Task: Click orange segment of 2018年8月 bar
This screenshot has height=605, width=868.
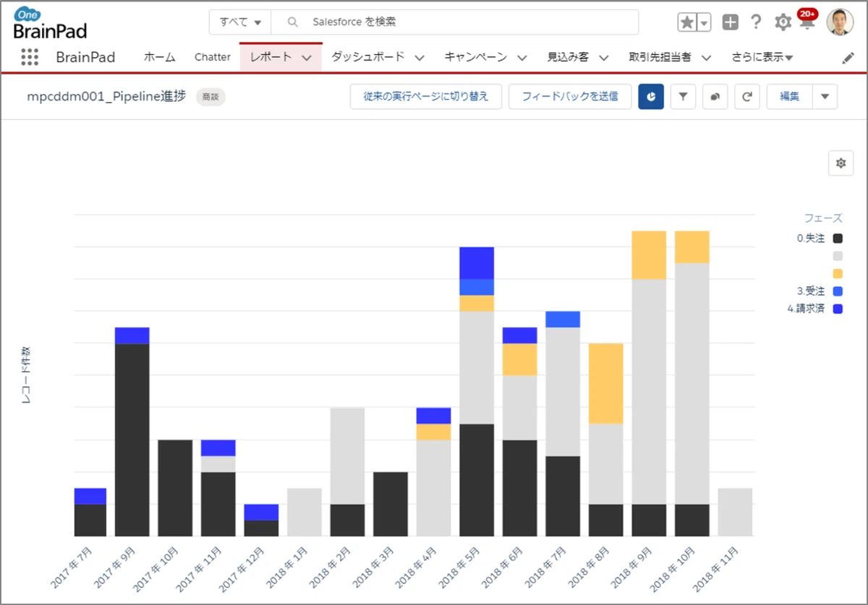Action: point(606,383)
